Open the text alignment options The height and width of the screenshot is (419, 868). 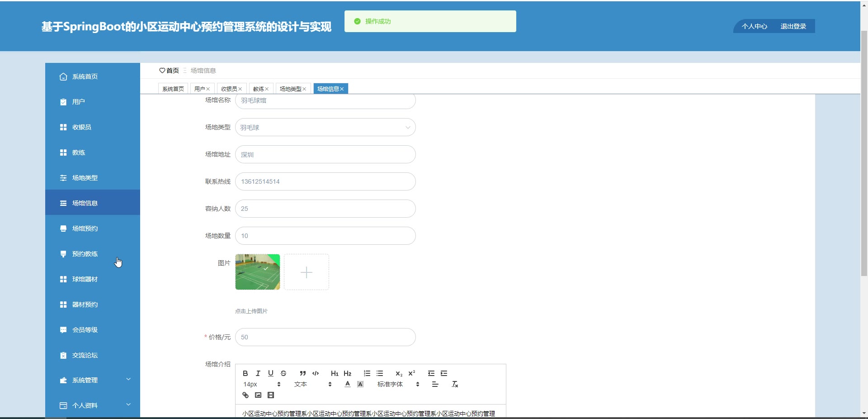(x=435, y=384)
